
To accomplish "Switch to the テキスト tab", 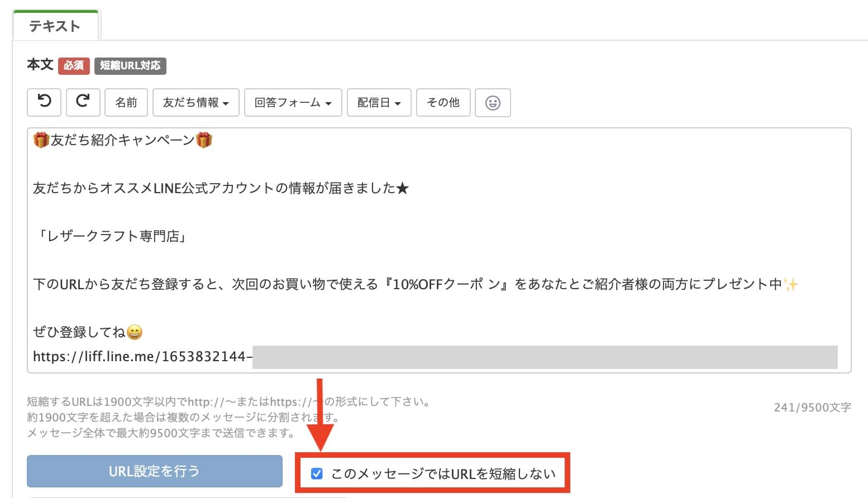I will [x=56, y=25].
